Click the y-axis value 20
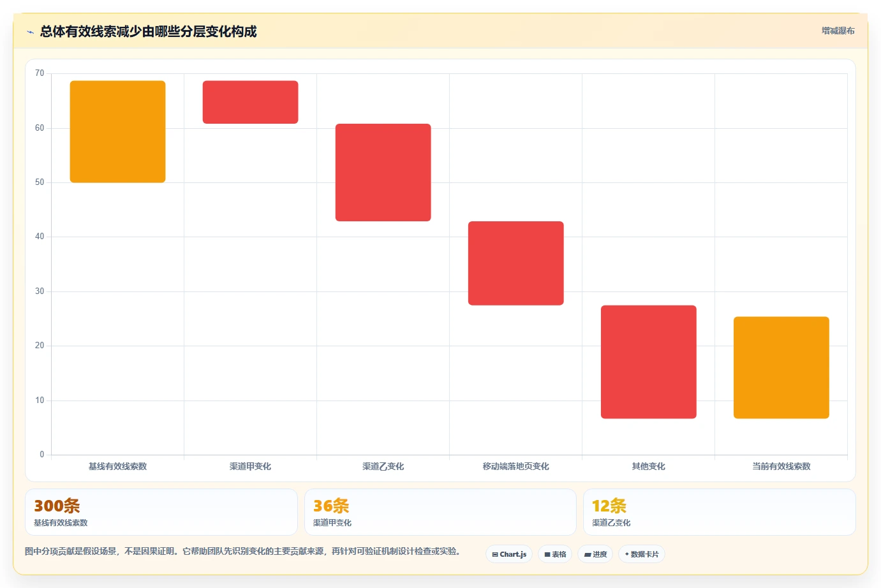The width and height of the screenshot is (881, 588). [40, 346]
